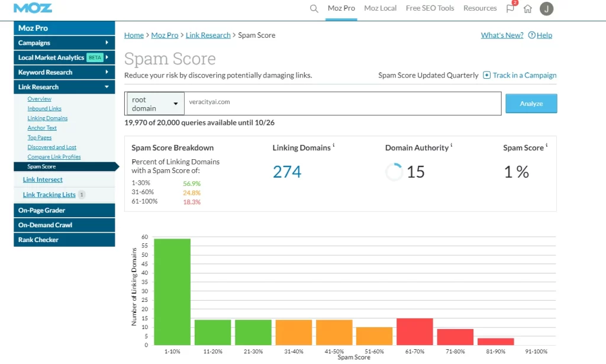The width and height of the screenshot is (606, 364).
Task: Switch to the Moz Pro tab
Action: click(x=341, y=8)
